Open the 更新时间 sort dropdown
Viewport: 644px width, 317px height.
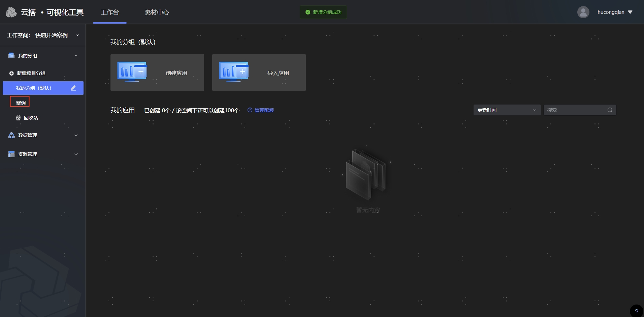(507, 110)
